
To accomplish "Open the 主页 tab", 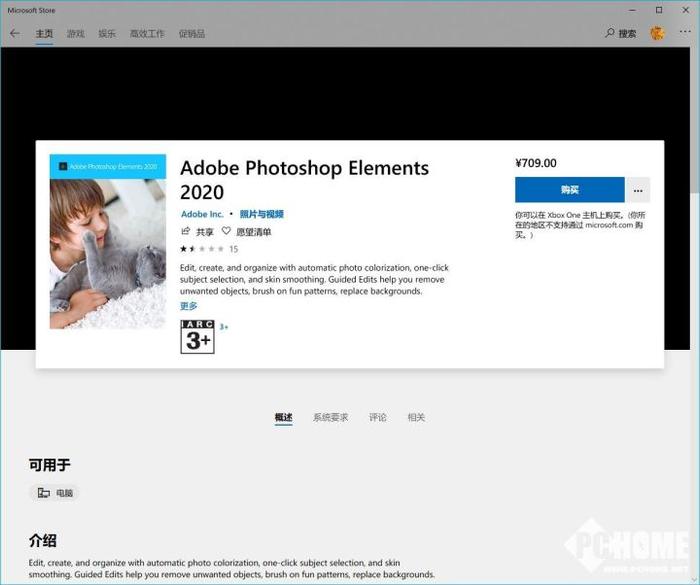I will pyautogui.click(x=44, y=33).
